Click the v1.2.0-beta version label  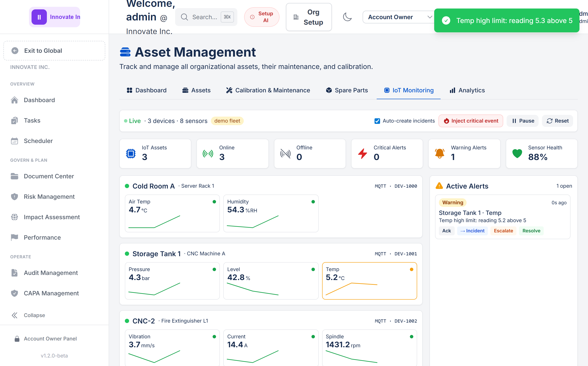(x=54, y=356)
